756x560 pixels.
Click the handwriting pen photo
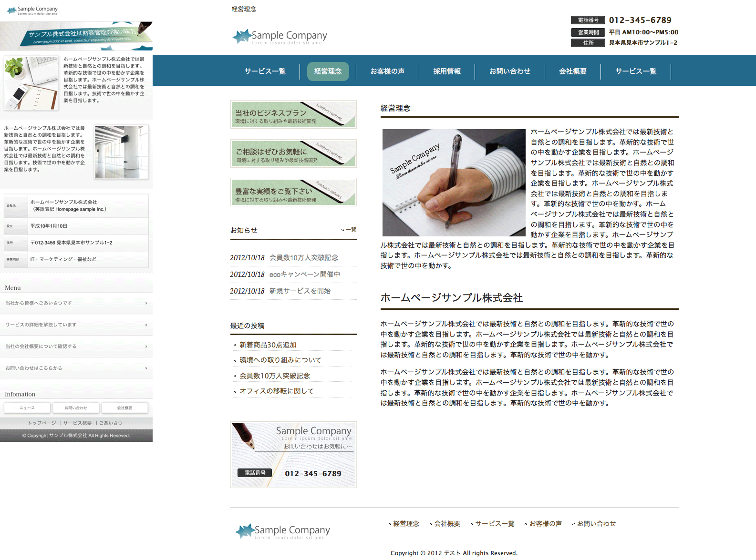tap(454, 183)
